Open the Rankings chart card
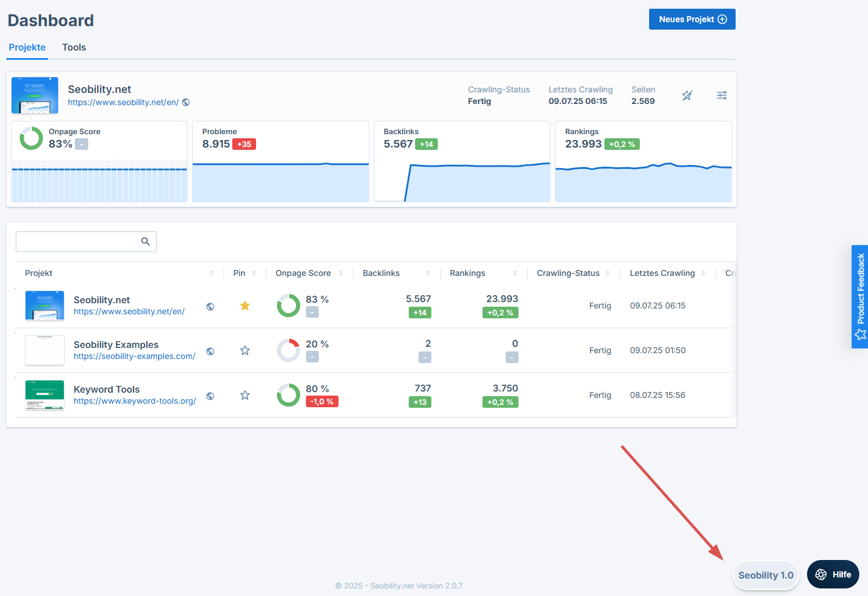868x596 pixels. 643,161
